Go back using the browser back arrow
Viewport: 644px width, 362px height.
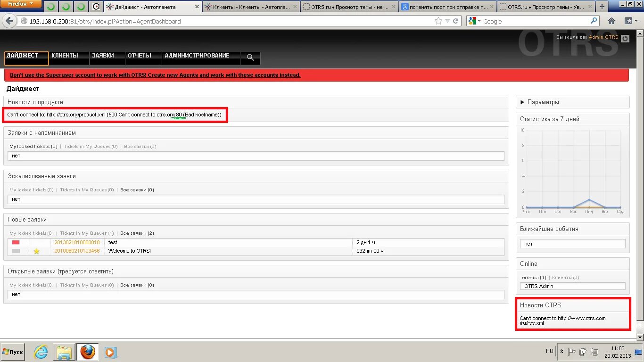pos(9,21)
